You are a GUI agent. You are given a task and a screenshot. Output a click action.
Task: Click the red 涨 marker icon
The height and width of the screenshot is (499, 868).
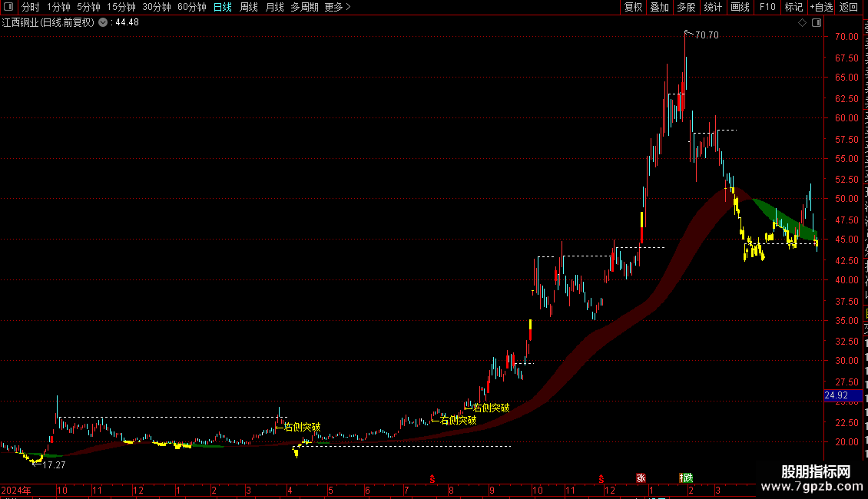(x=641, y=478)
